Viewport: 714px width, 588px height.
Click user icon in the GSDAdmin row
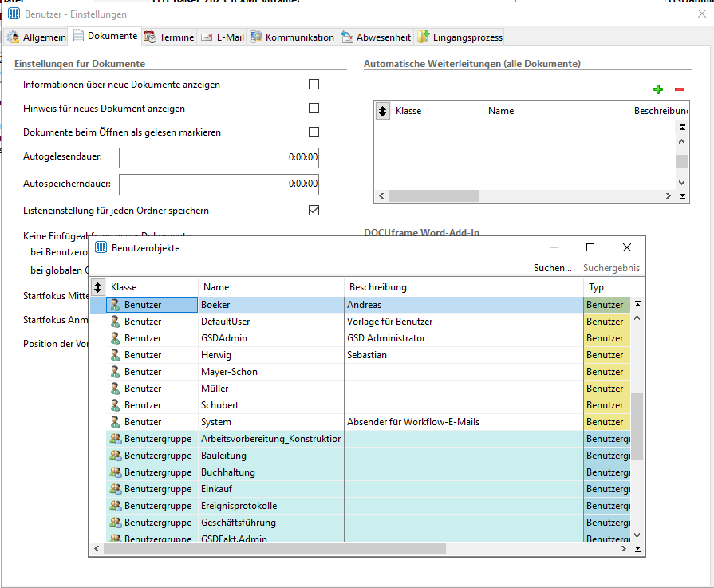coord(116,338)
